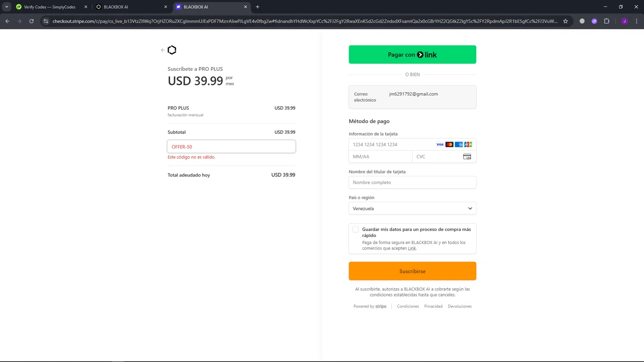Click 'Total adeudado hoy' label

click(x=189, y=175)
